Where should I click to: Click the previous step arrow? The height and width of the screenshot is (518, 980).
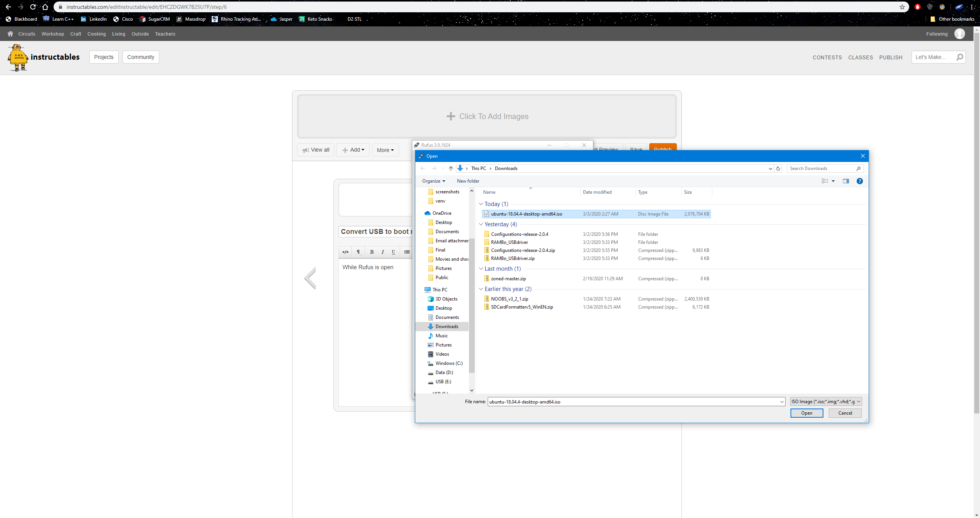pyautogui.click(x=310, y=278)
